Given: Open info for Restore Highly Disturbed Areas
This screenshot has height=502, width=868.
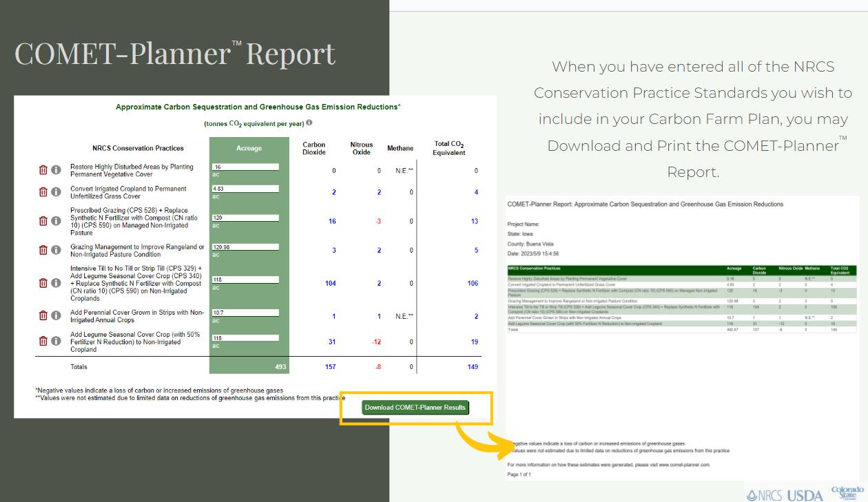Looking at the screenshot, I should click(x=56, y=170).
